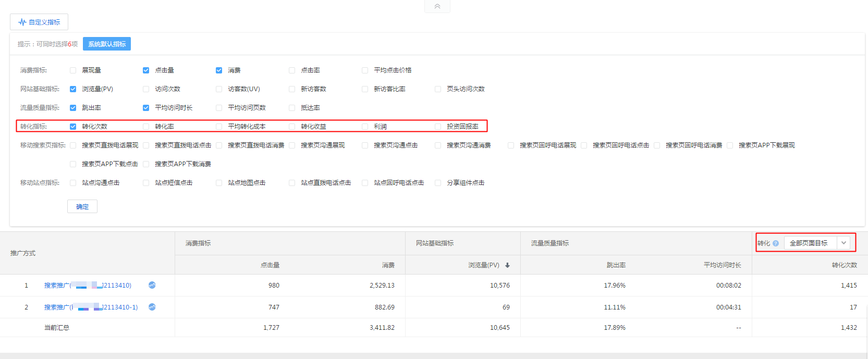Open the trend chart icon in row 2
Screen dimensions: 868x359
tap(152, 307)
